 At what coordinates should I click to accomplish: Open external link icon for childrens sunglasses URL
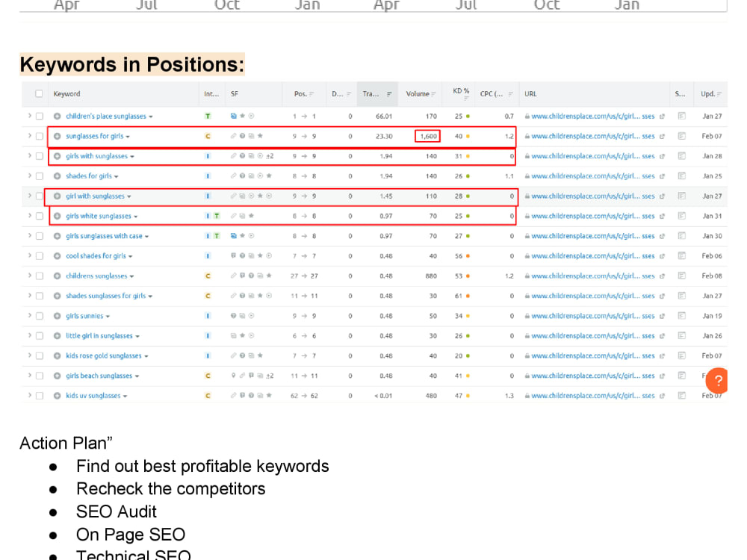[662, 276]
